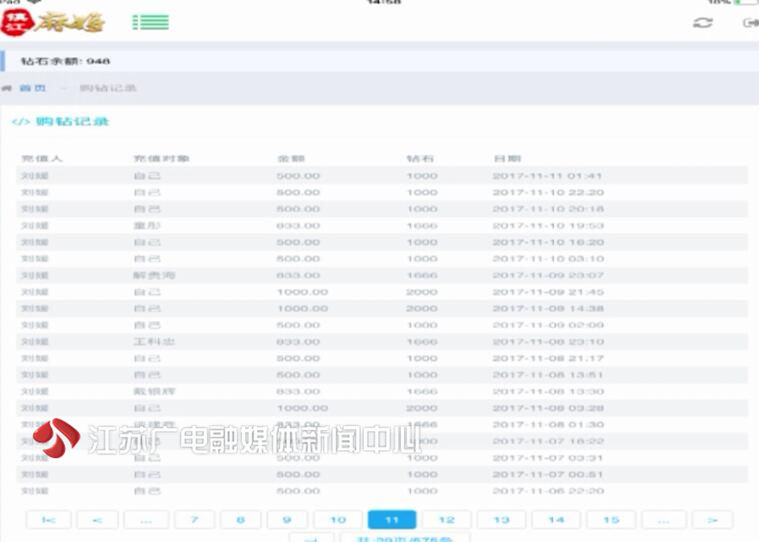Open page 15 of purchase records
This screenshot has width=759, height=542.
click(611, 520)
